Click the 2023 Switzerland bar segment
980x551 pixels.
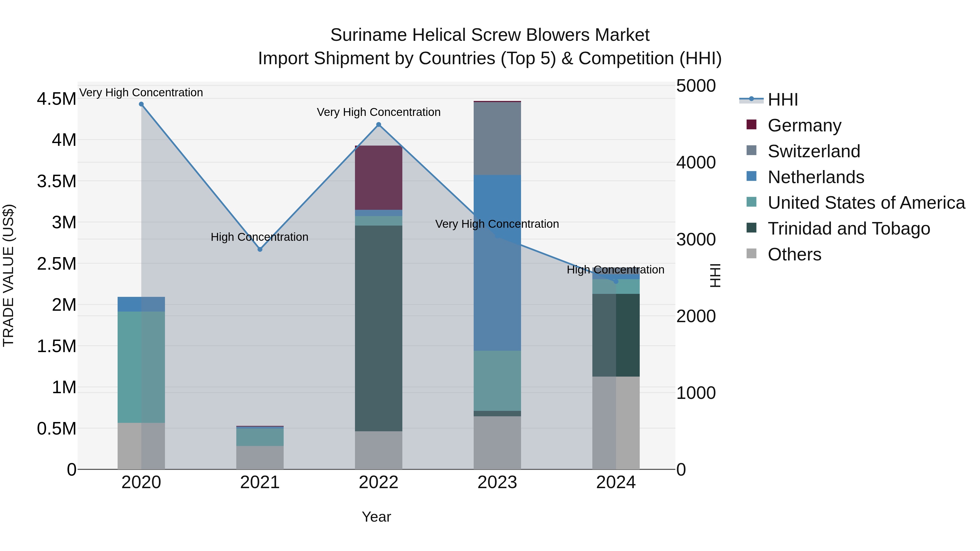(x=497, y=139)
